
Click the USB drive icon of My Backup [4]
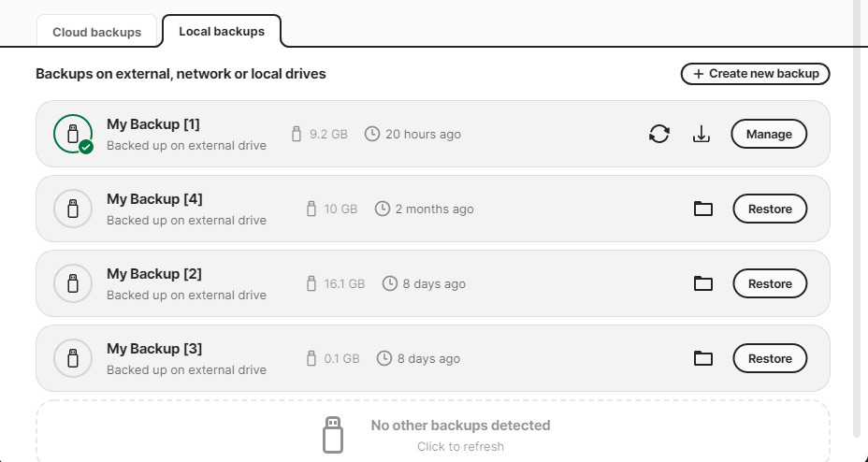tap(73, 209)
